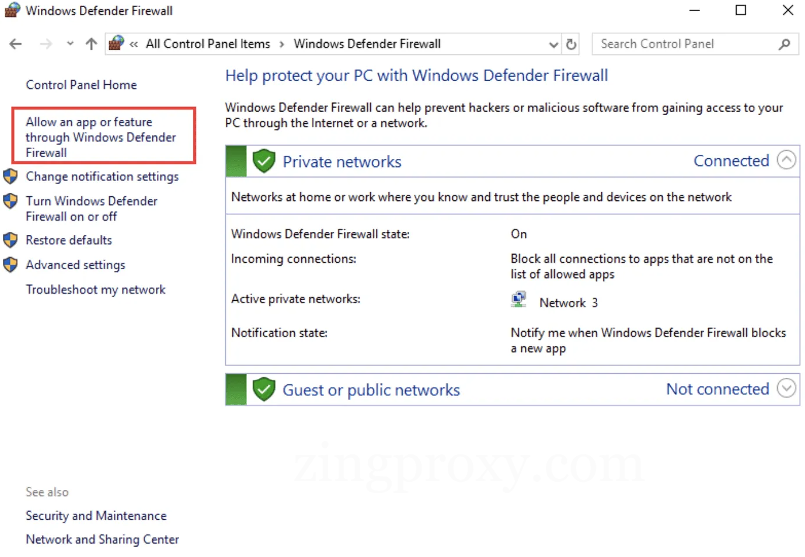
Task: Click shield icon beside Change notification settings
Action: pos(10,176)
